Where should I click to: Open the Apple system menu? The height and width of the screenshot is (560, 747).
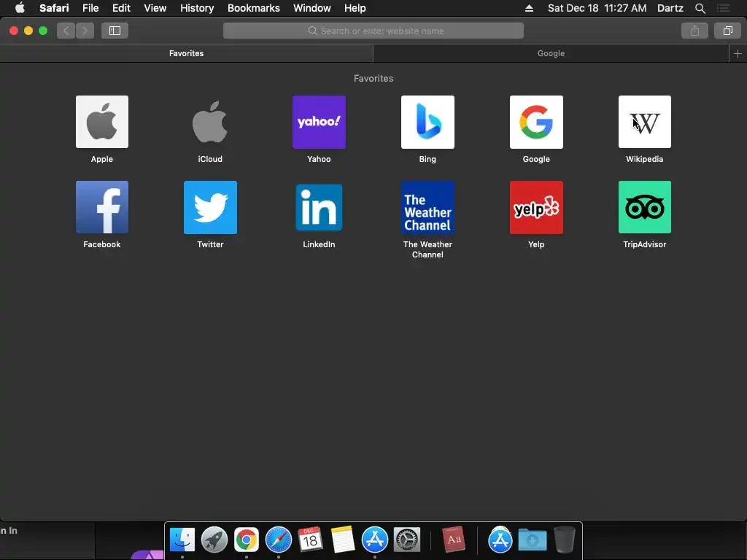click(20, 8)
